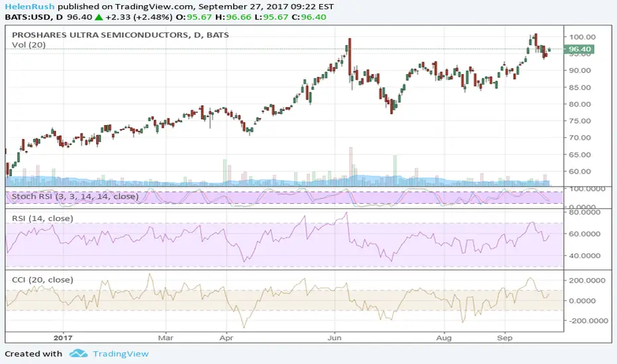617x364 pixels.
Task: Click the 'Created with' caption text
Action: click(34, 354)
